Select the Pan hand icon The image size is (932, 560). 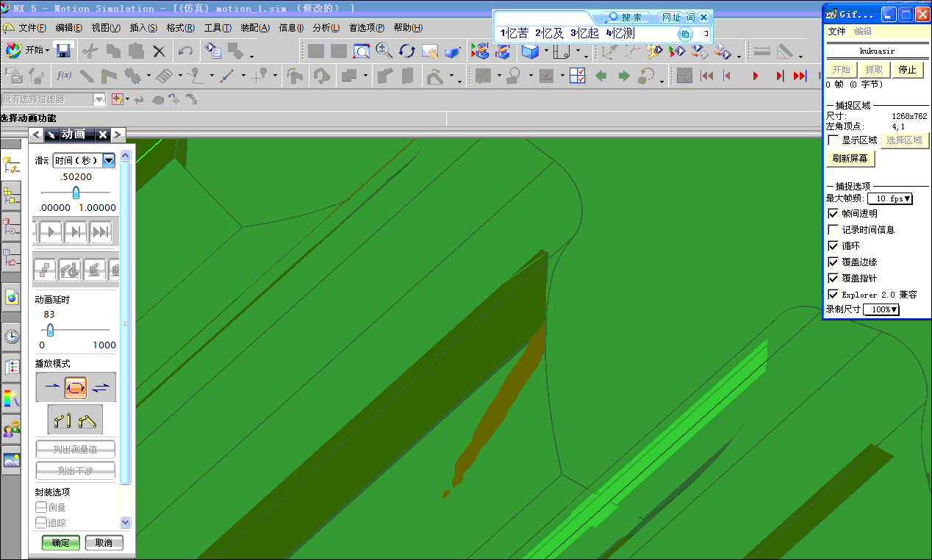[429, 51]
